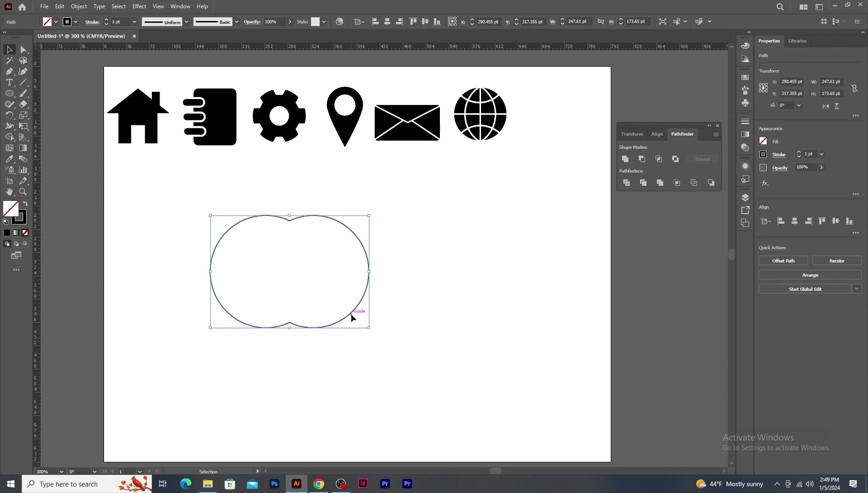Click Start Global Edit button
The height and width of the screenshot is (493, 868).
coord(805,289)
